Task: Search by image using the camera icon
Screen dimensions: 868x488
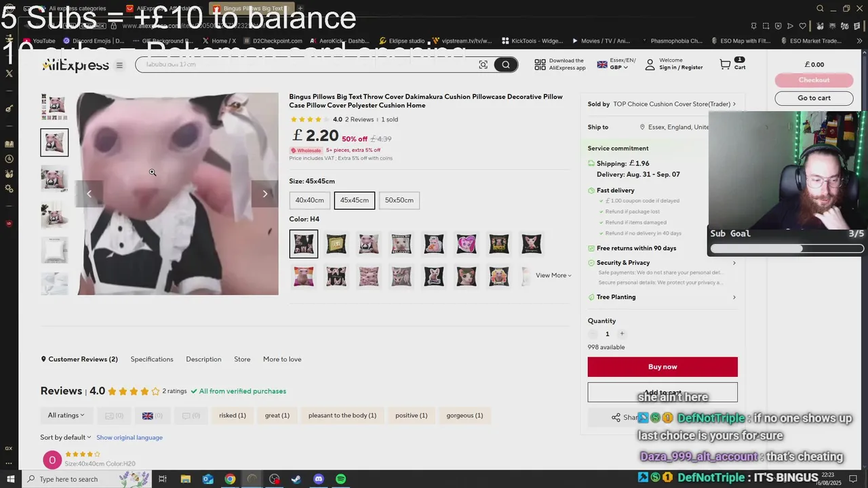Action: pos(483,64)
